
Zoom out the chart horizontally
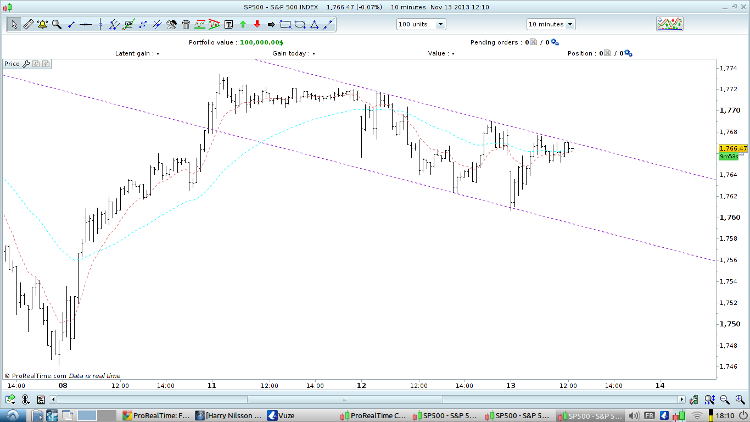[x=725, y=399]
